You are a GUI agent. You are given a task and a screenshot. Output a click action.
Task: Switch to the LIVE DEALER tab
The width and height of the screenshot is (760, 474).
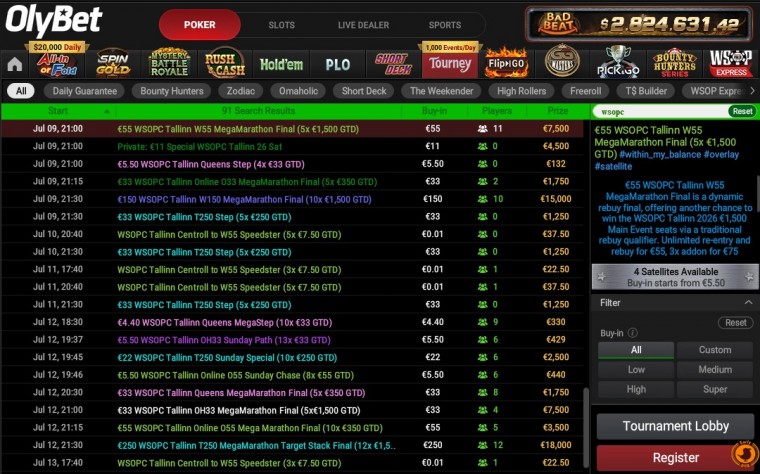point(363,25)
